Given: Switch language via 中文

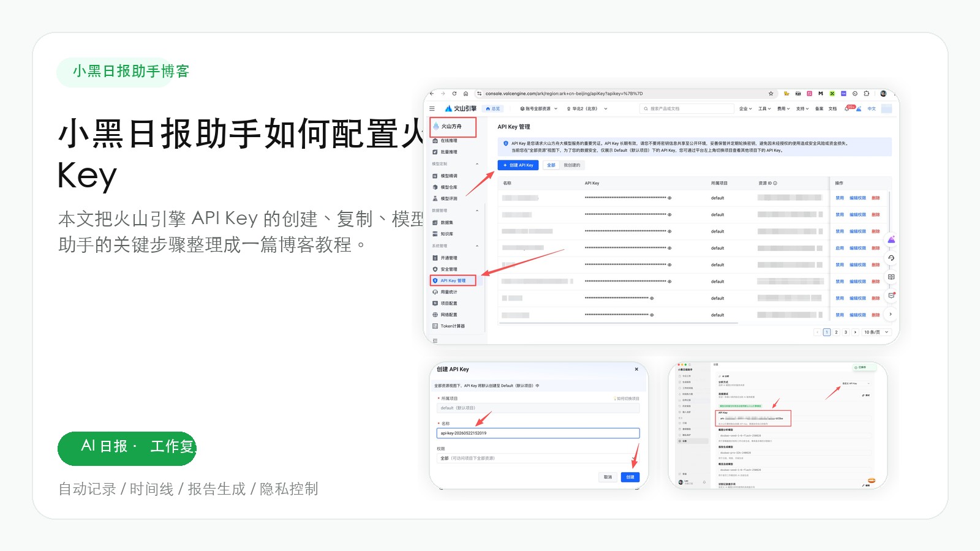Looking at the screenshot, I should (x=872, y=108).
